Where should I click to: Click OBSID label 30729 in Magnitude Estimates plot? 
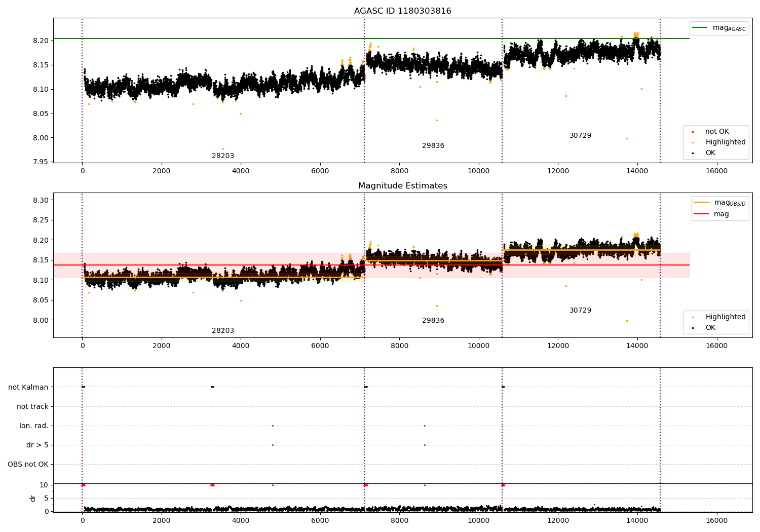(580, 311)
